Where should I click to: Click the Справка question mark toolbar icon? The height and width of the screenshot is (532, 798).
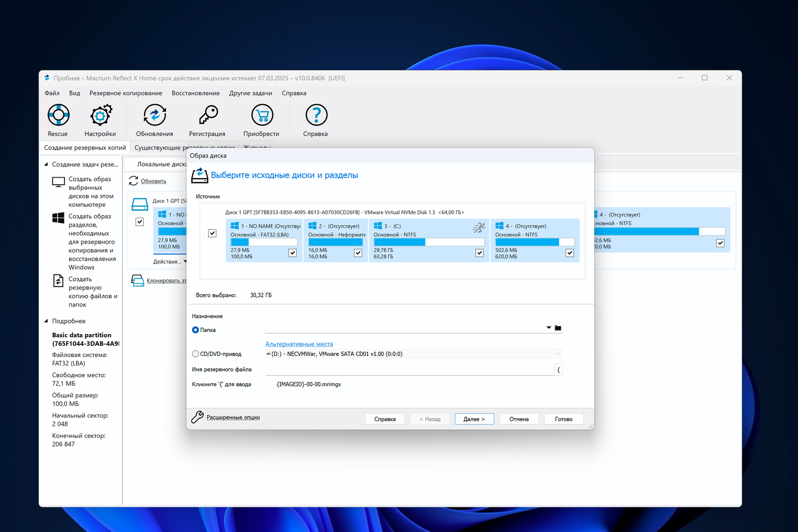tap(316, 115)
